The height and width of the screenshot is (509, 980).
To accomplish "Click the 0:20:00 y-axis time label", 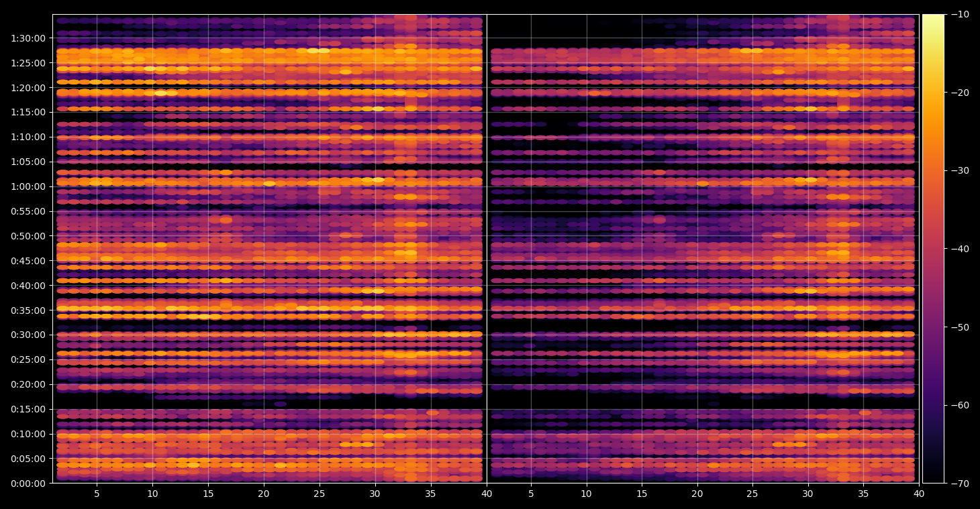I will point(28,384).
